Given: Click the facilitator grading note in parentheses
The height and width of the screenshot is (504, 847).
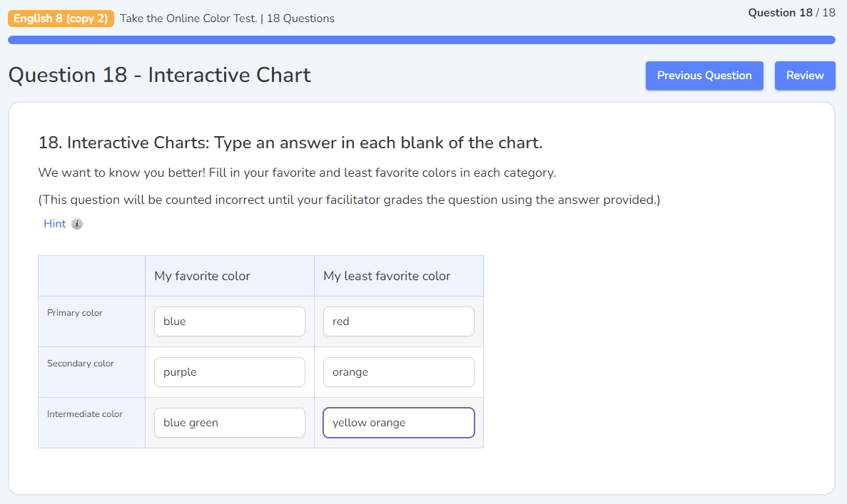Looking at the screenshot, I should 349,200.
